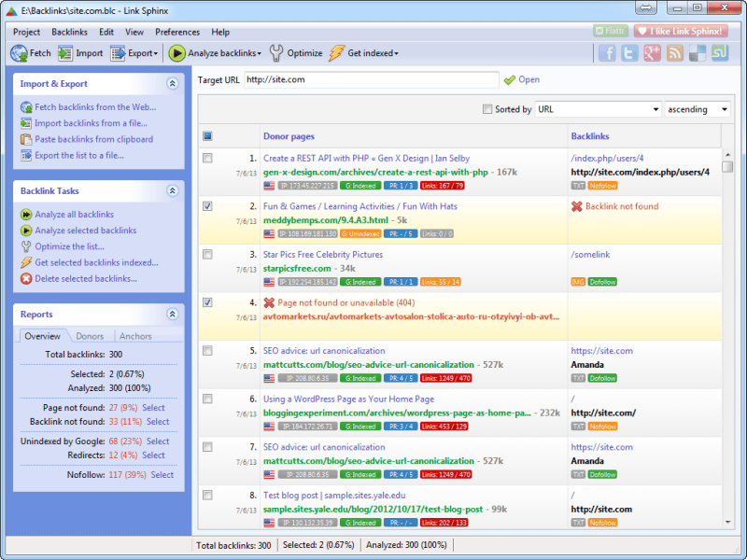Click the Fetch backlinks from the Web icon

click(x=26, y=107)
